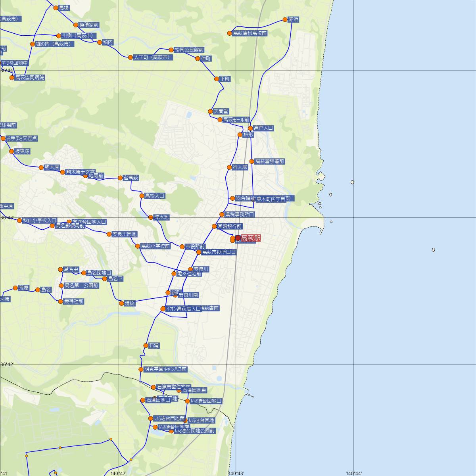Select the 境橋 bus stop dot
This screenshot has width=476, height=476.
coord(122,303)
